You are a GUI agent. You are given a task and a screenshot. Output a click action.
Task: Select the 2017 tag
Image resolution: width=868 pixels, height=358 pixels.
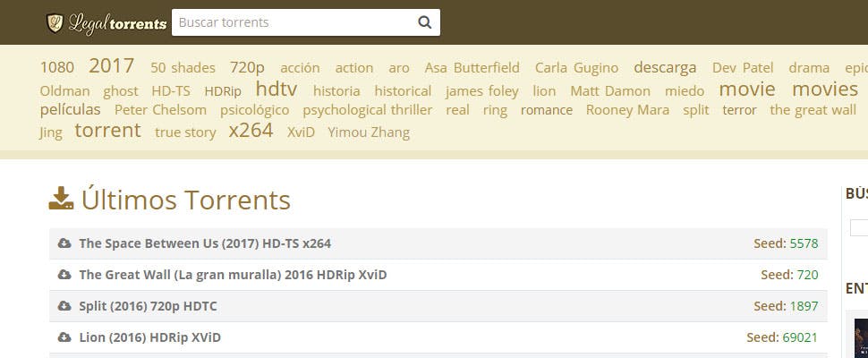[111, 66]
